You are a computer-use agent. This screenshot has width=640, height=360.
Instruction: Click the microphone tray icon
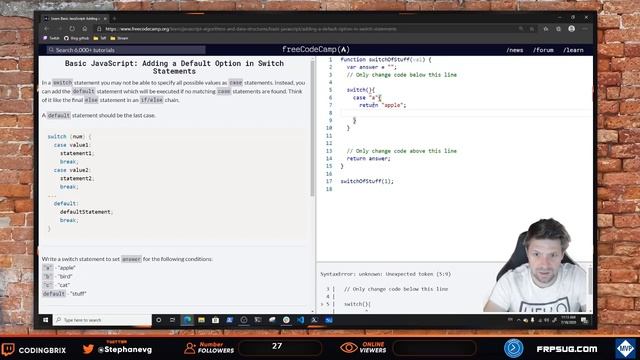[x=532, y=320]
